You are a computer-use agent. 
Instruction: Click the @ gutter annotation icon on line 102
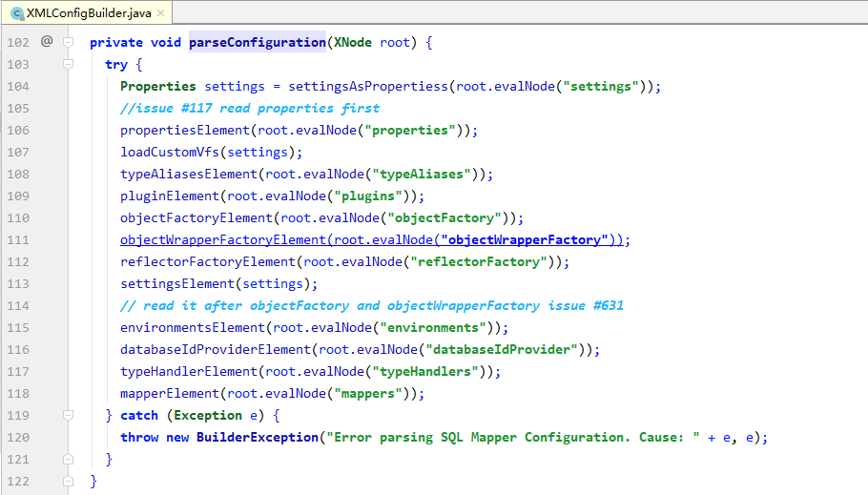(x=47, y=41)
